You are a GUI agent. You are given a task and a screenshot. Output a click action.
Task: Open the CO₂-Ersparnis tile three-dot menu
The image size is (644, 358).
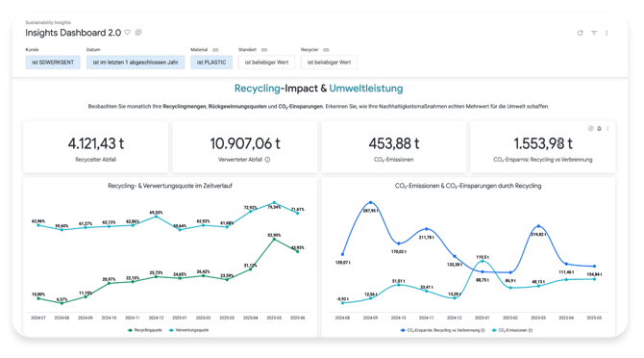607,129
